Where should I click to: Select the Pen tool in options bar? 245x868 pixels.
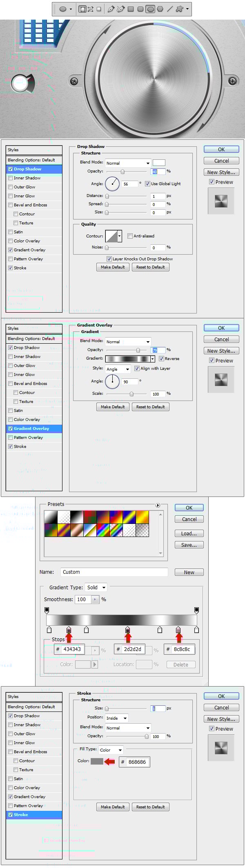pyautogui.click(x=111, y=9)
